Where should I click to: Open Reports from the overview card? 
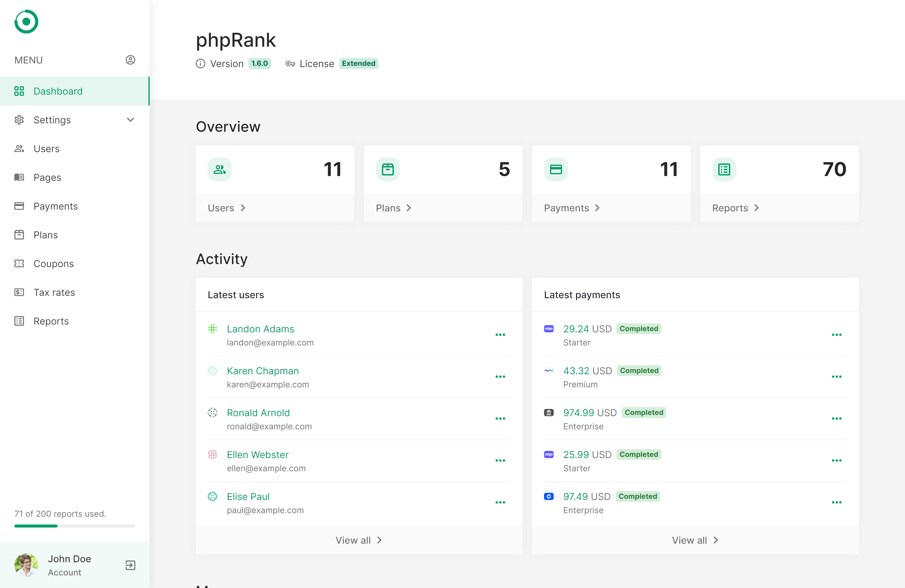[735, 208]
